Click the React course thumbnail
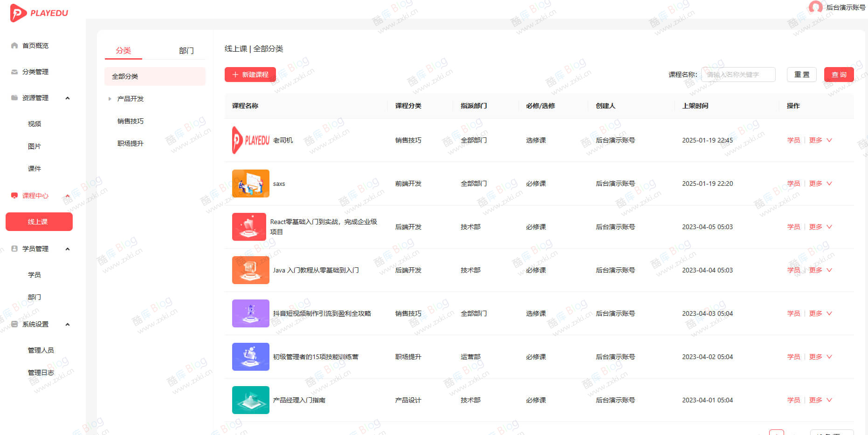The image size is (868, 435). coord(249,227)
